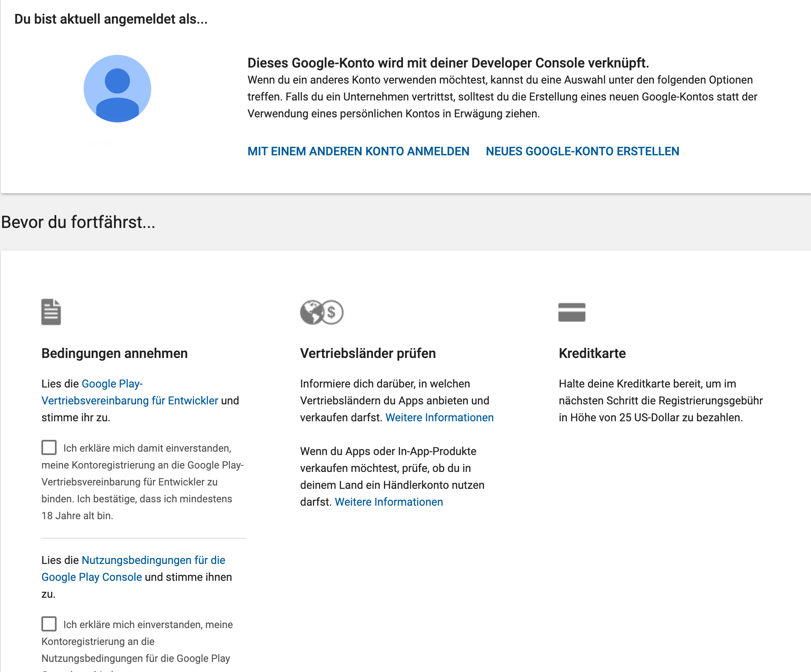811x672 pixels.
Task: Check the Nutzungsbedingungen agreement checkbox
Action: tap(49, 624)
